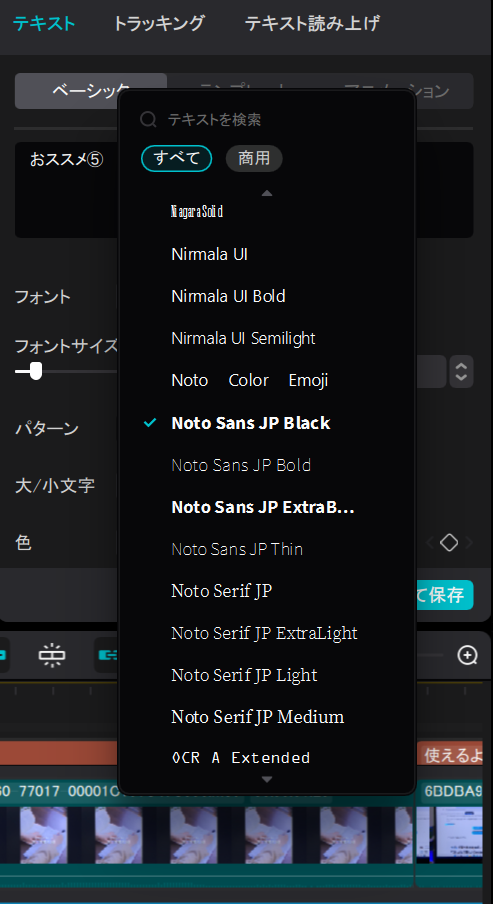Click the timeline zoom-in magnifier icon
Image resolution: width=493 pixels, height=904 pixels.
(467, 655)
